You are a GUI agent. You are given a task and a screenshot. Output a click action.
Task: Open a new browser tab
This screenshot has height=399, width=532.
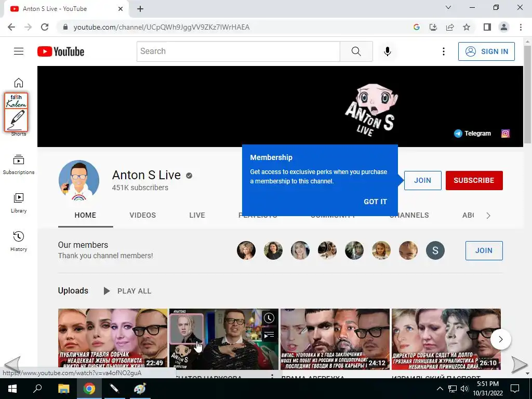tap(140, 9)
